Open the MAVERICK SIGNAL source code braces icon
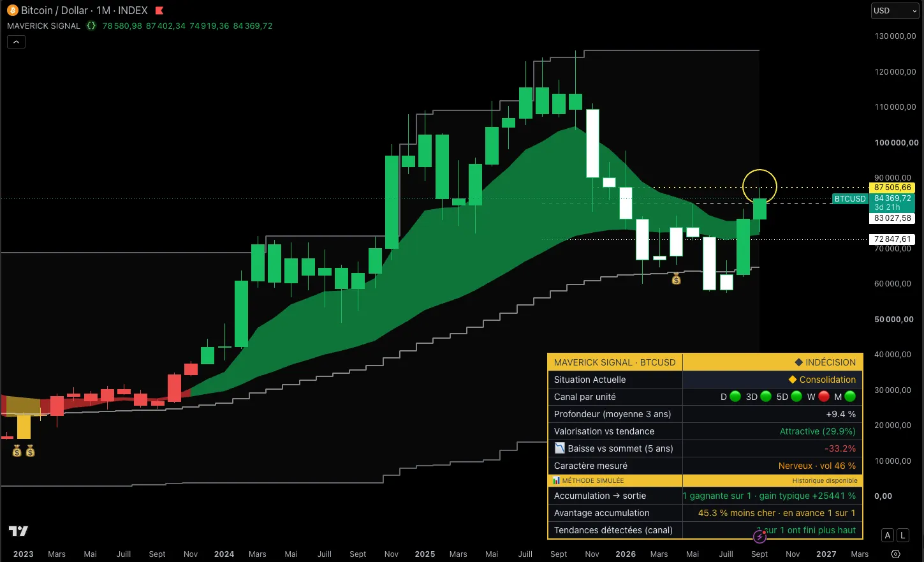The height and width of the screenshot is (562, 924). 91,26
